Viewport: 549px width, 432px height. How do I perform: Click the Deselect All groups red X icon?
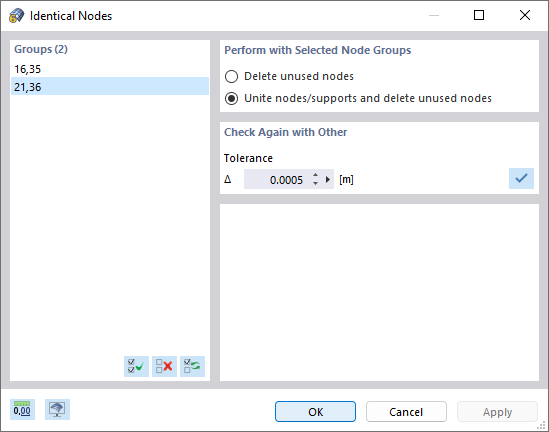tap(164, 367)
